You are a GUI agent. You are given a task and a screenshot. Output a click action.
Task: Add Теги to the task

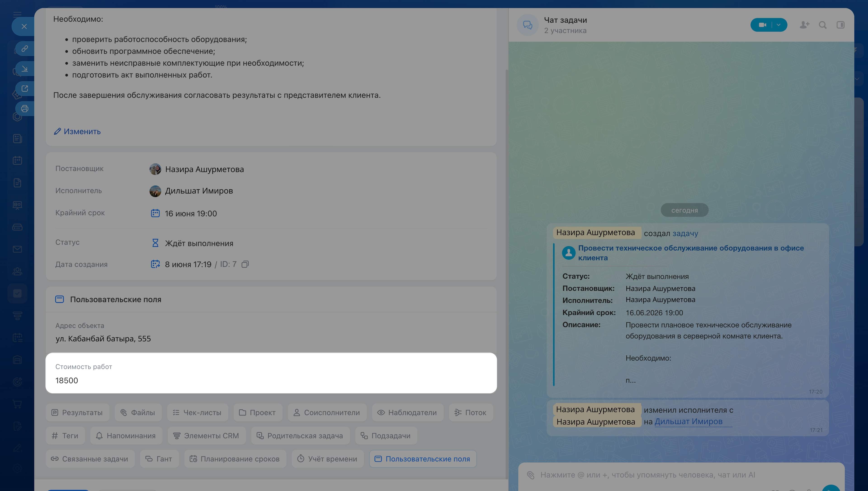tap(65, 436)
